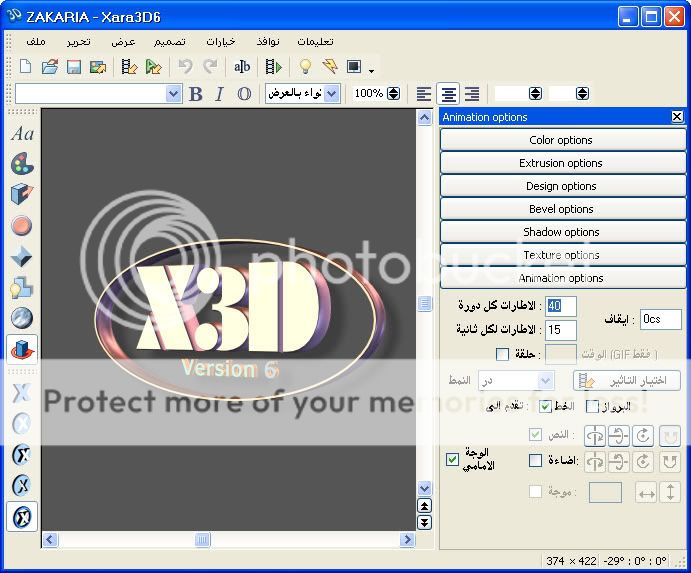Viewport: 691px width, 573px height.
Task: Toggle the موجة checkbox
Action: (535, 491)
